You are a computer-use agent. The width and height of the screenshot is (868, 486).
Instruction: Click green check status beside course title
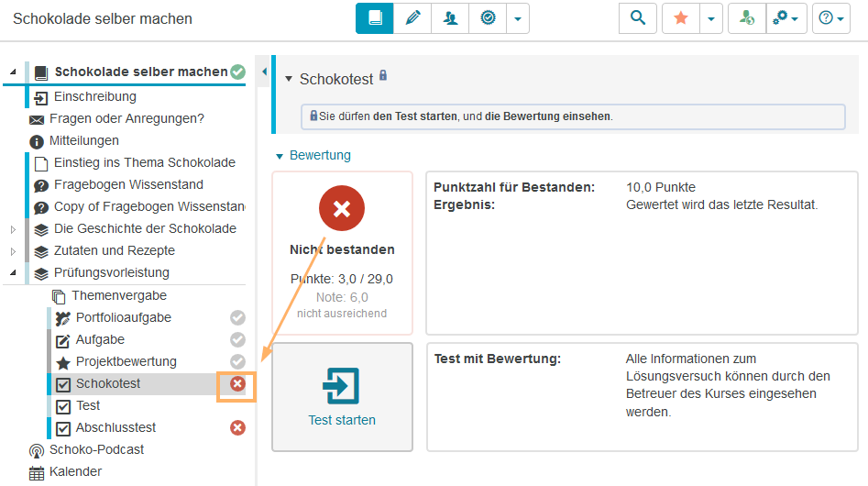(x=238, y=72)
